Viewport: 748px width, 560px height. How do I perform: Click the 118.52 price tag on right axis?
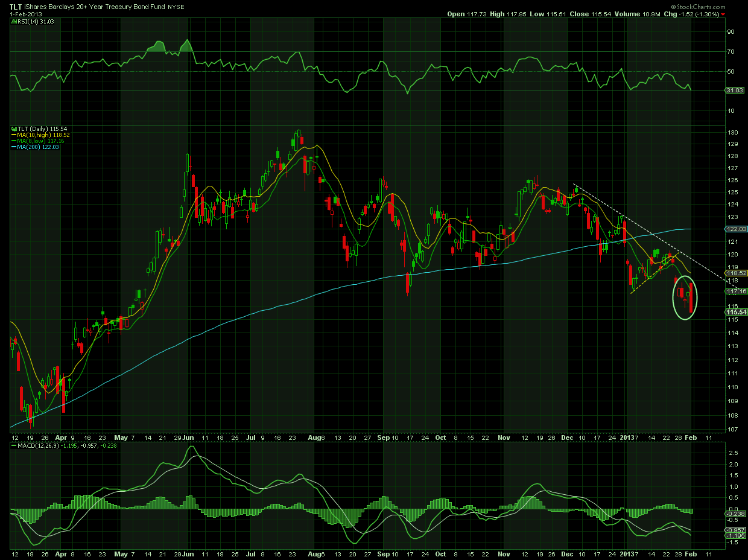[x=737, y=273]
